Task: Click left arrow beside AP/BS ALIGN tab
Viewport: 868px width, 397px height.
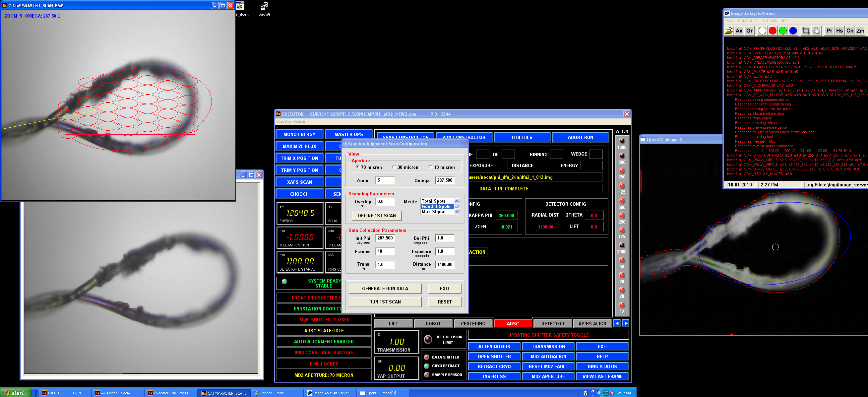Action: [x=617, y=323]
